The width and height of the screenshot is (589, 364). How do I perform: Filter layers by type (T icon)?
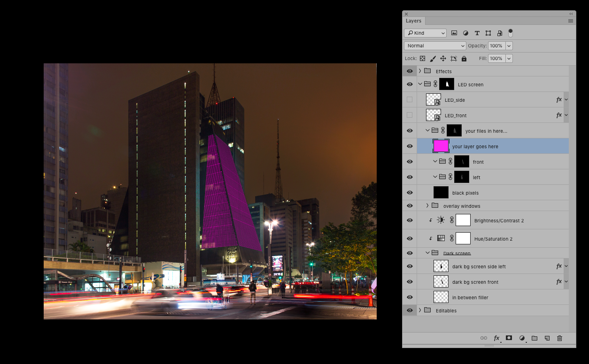[477, 33]
